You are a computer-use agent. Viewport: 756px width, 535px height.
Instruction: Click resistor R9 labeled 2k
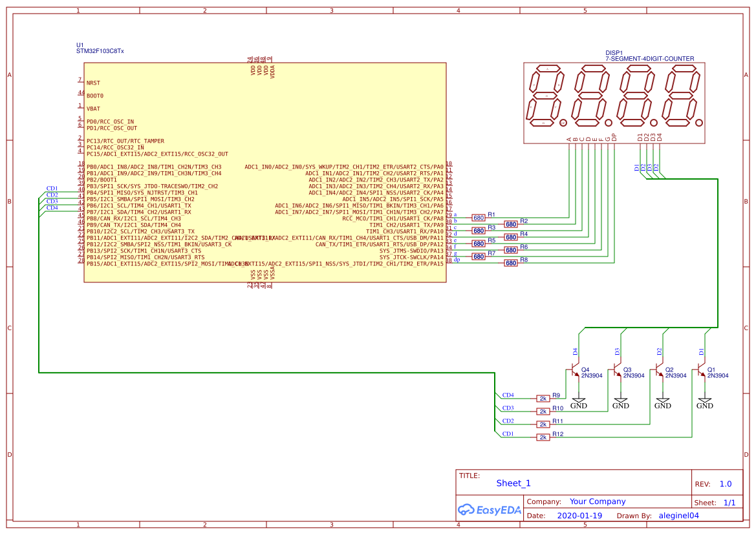[x=543, y=398]
